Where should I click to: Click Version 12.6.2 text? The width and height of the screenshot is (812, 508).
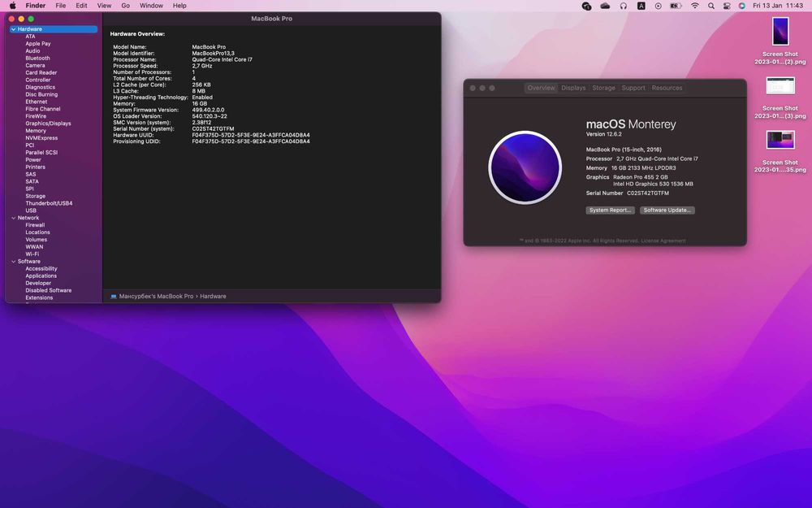coord(604,134)
